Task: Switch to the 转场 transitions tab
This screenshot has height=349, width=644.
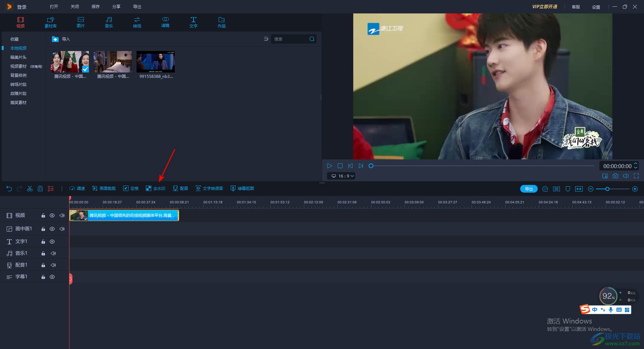Action: pyautogui.click(x=137, y=22)
